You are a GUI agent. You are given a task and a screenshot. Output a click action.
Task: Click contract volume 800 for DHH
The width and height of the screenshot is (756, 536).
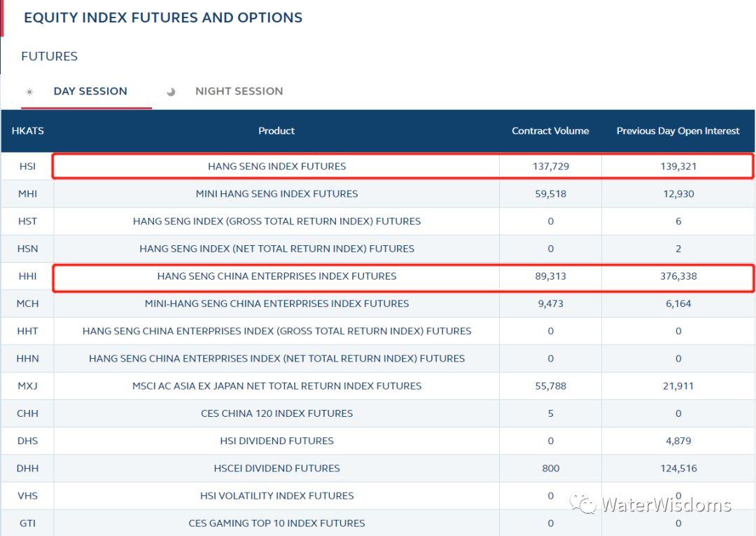tap(551, 469)
